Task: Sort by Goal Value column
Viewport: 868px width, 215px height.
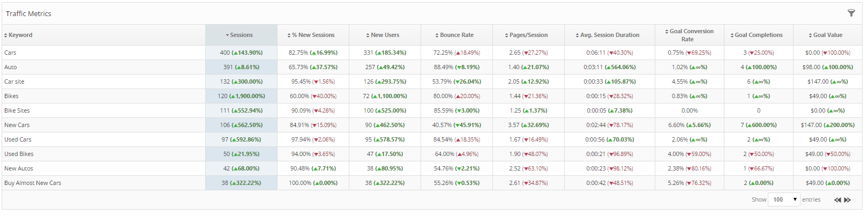Action: [827, 35]
